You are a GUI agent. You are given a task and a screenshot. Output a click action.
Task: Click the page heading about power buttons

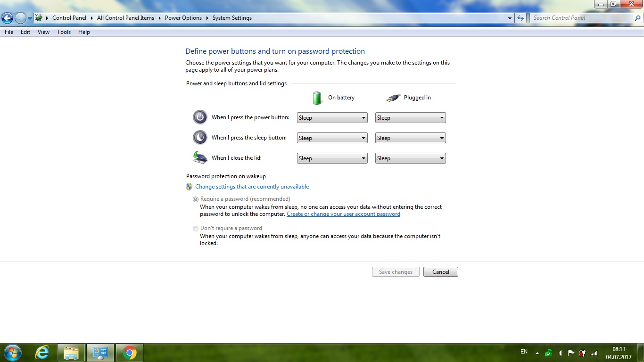tap(275, 51)
